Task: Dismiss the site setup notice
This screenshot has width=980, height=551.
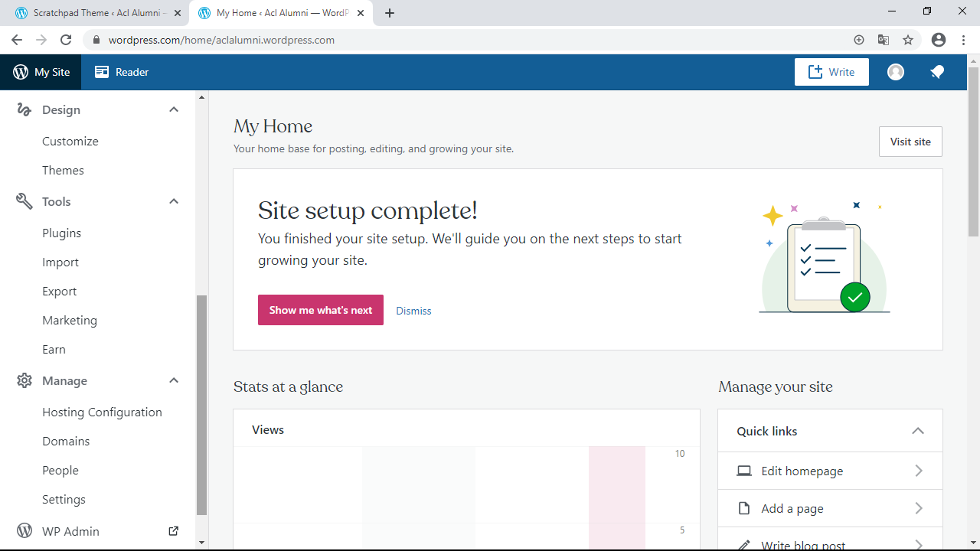Action: [x=413, y=311]
